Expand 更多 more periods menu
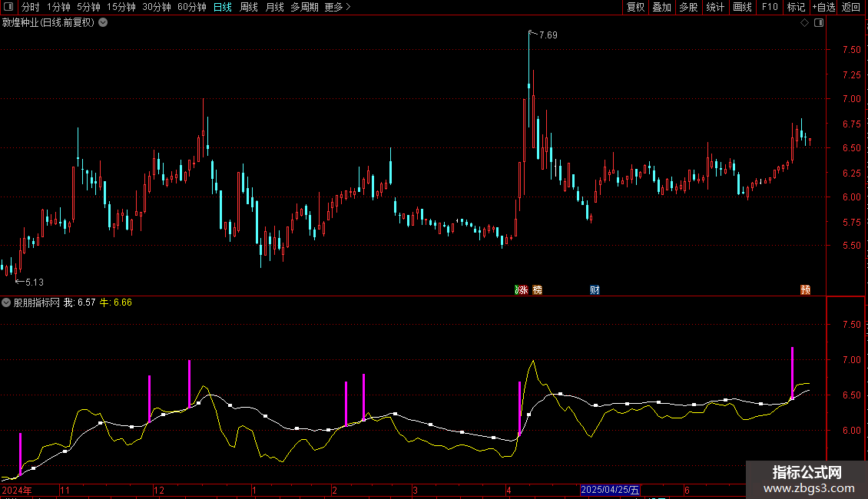 337,7
